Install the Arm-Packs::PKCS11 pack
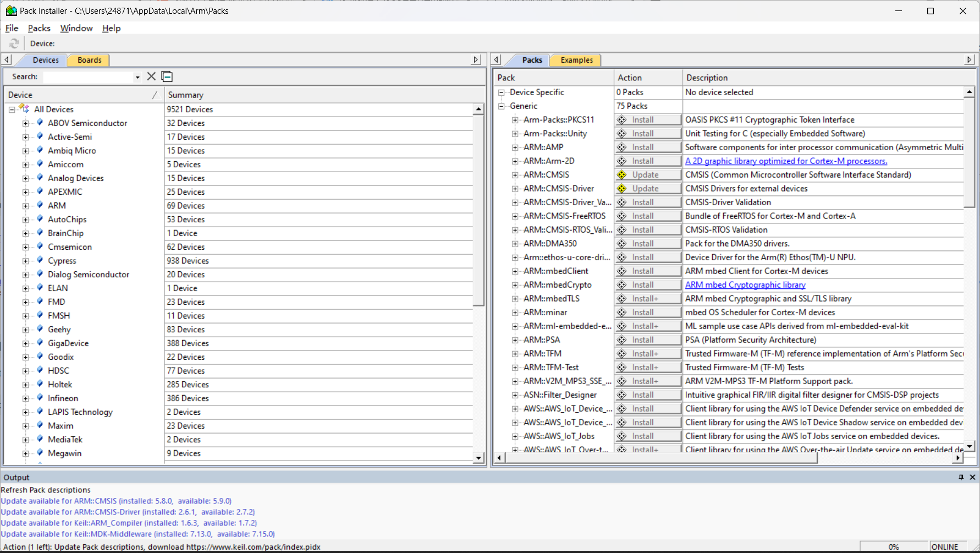 tap(648, 119)
